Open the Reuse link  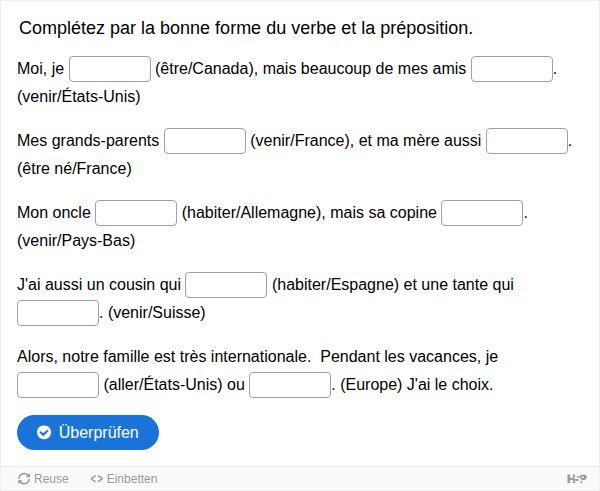coord(43,478)
